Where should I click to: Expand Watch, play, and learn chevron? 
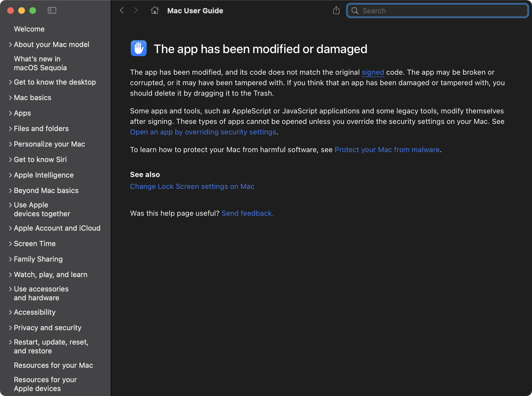tap(10, 275)
